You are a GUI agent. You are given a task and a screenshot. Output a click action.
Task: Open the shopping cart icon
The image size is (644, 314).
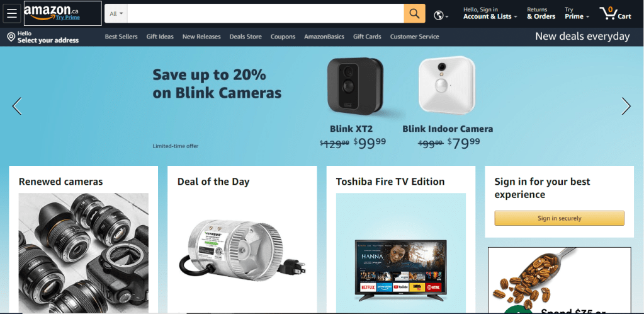point(615,13)
